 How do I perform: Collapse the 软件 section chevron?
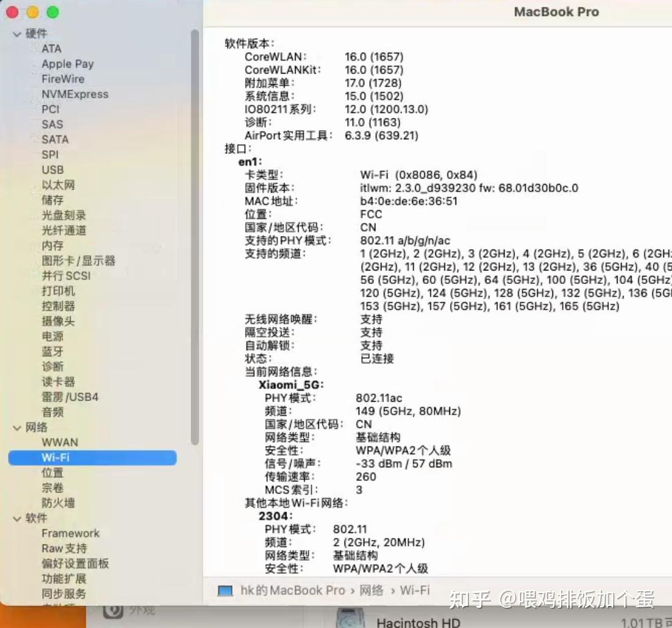coord(17,518)
